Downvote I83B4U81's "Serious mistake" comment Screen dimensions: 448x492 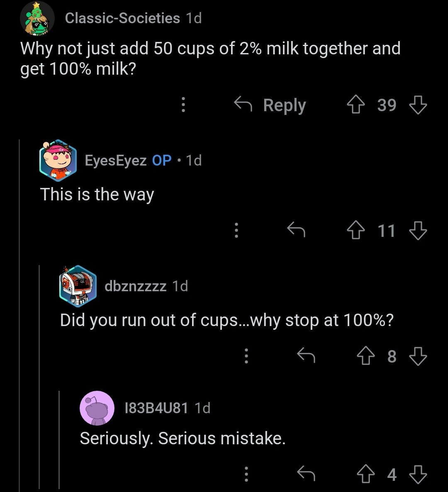tap(418, 474)
